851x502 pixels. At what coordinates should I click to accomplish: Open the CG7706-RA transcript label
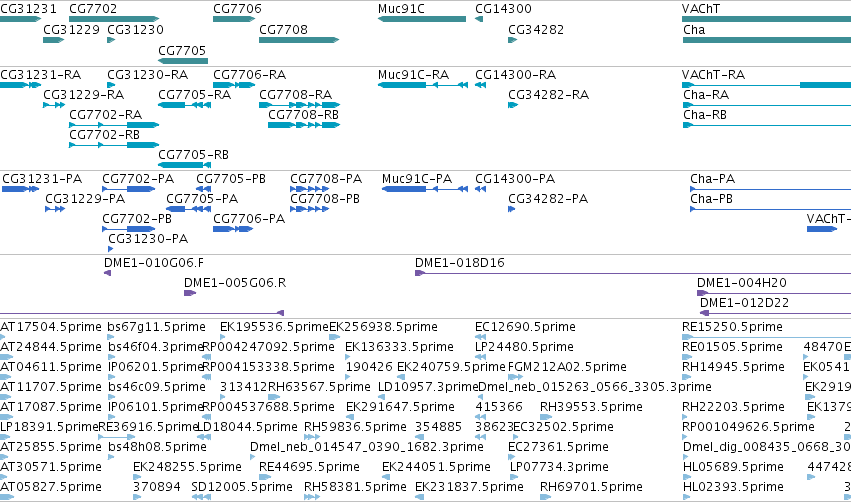click(250, 75)
